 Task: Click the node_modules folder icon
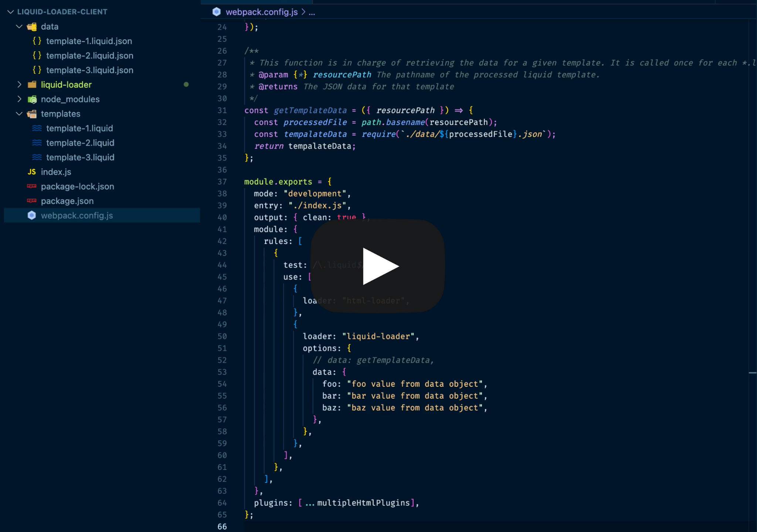pos(32,99)
